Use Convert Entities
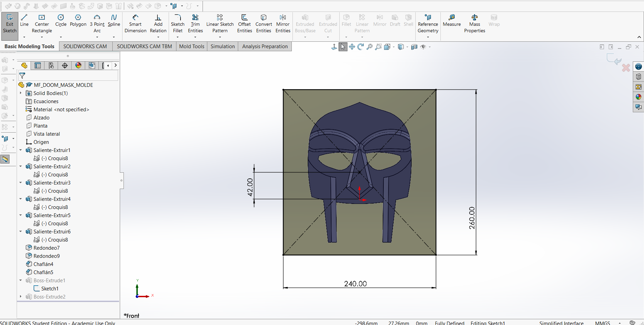Image resolution: width=644 pixels, height=325 pixels. 264,24
